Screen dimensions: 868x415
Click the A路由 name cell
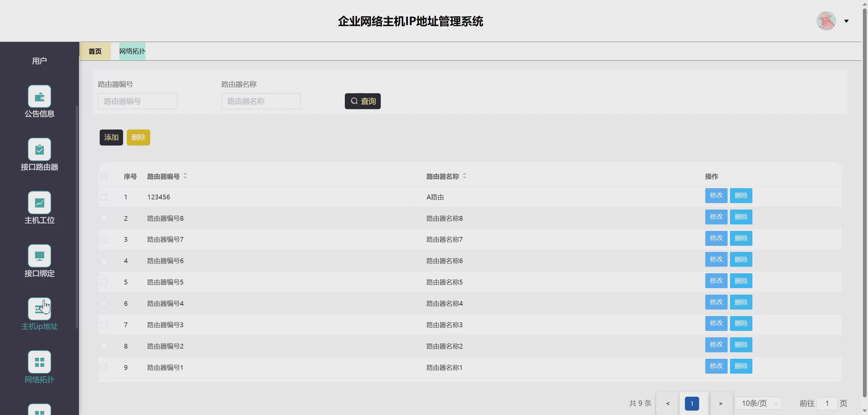tap(435, 197)
